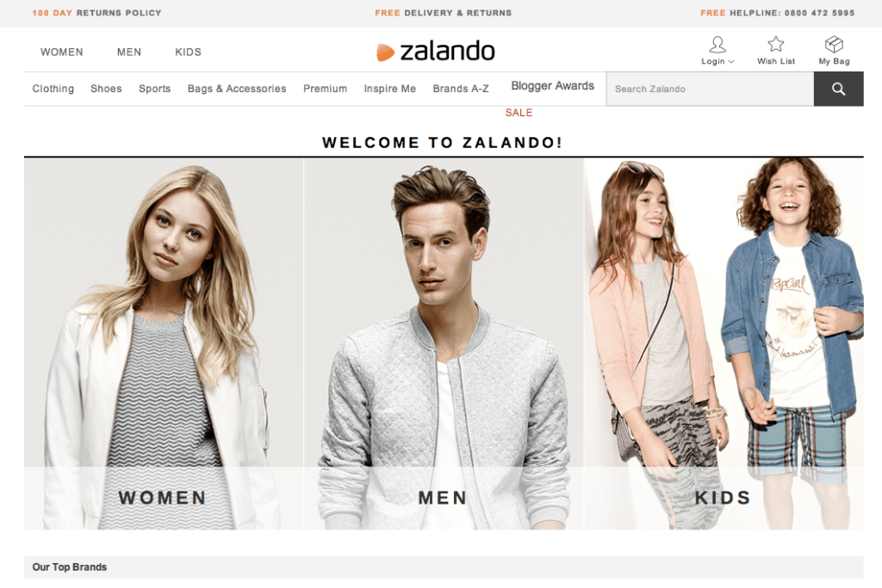Select the MEN top navigation tab
This screenshot has width=882, height=588.
(129, 52)
